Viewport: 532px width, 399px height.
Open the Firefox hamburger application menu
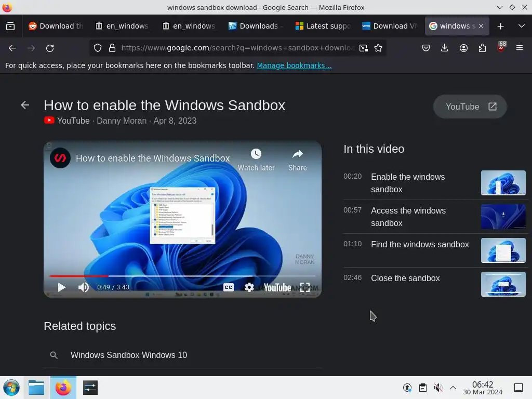click(520, 48)
